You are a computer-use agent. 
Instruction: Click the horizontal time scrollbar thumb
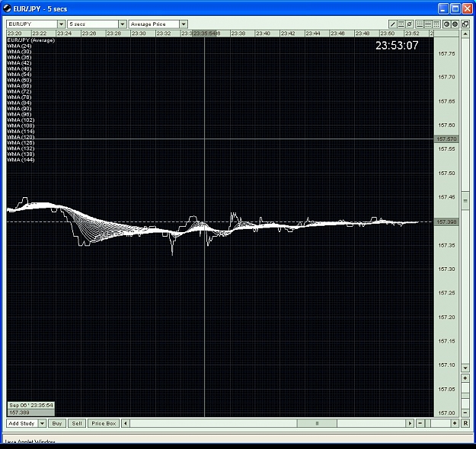[x=317, y=423]
